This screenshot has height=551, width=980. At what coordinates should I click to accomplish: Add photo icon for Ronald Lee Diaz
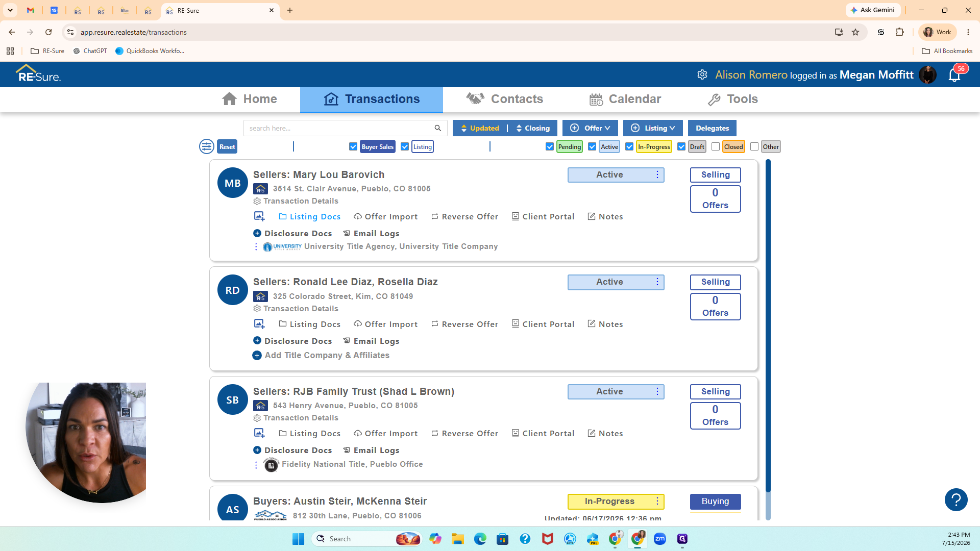click(259, 324)
